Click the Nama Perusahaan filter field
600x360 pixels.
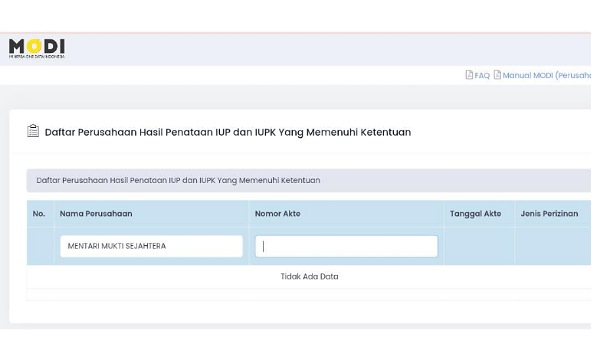tap(151, 246)
